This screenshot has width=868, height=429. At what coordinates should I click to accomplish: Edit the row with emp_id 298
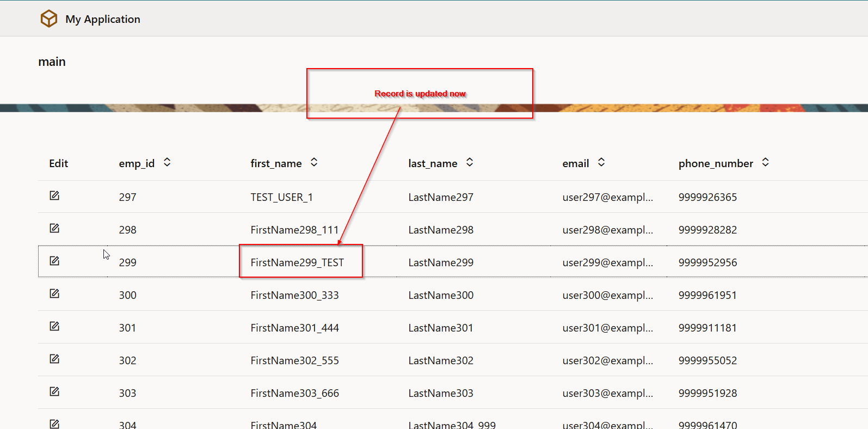[x=54, y=228]
